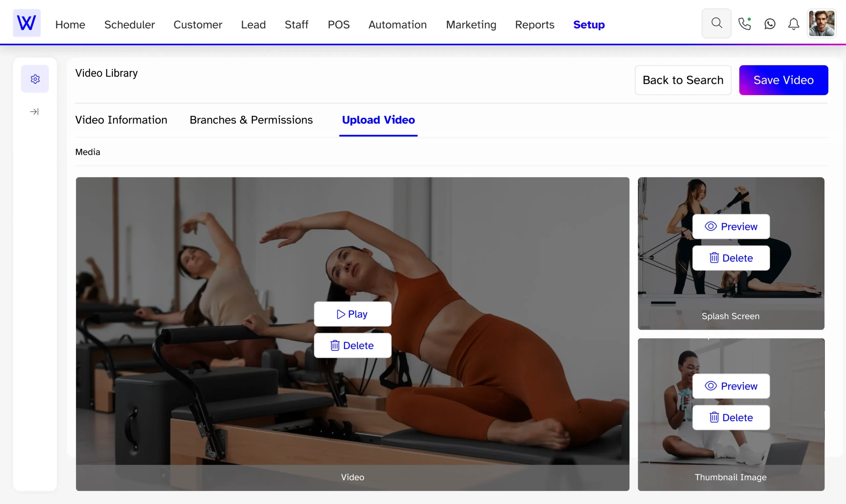Click the WhatsApp icon in the top bar
The height and width of the screenshot is (504, 846).
pos(770,24)
